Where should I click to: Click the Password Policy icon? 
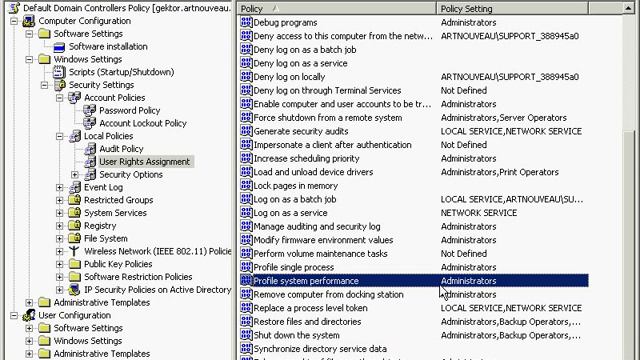(89, 110)
